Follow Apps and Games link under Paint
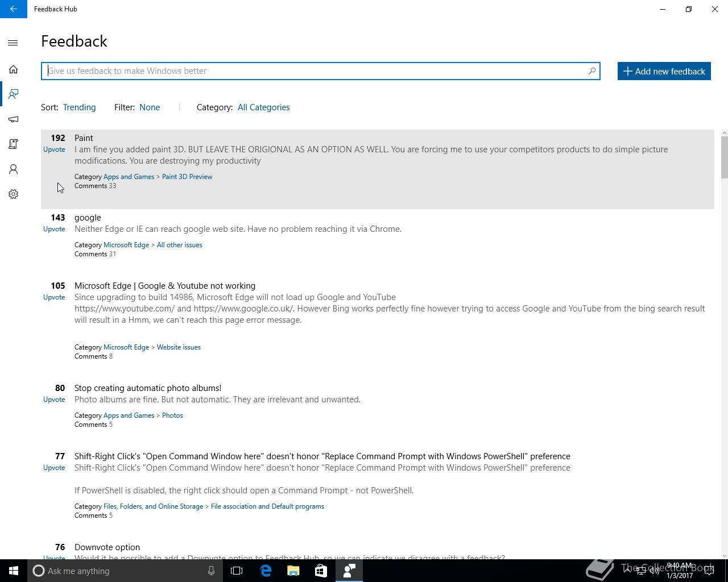Viewport: 728px width, 582px height. [129, 177]
